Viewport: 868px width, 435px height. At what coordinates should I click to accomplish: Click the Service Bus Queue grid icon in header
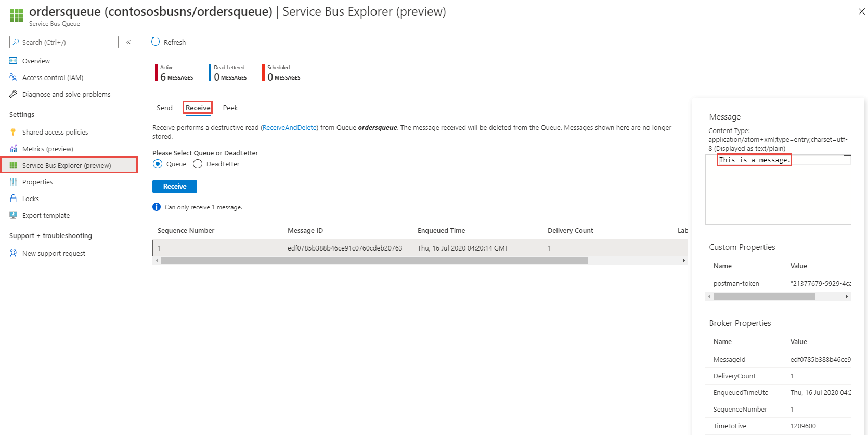pyautogui.click(x=17, y=16)
